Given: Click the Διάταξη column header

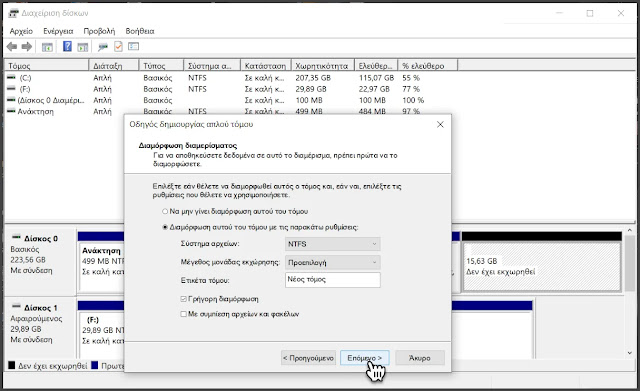Looking at the screenshot, I should click(113, 66).
